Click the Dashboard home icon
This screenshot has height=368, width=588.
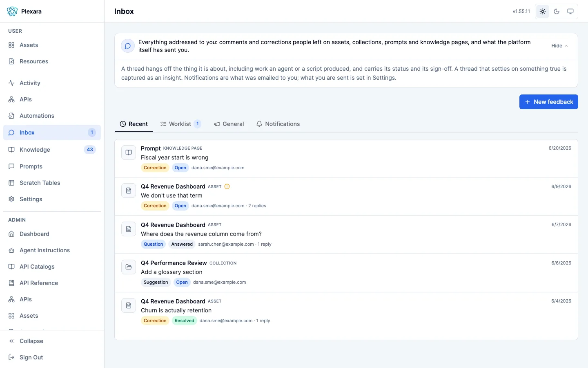click(11, 234)
